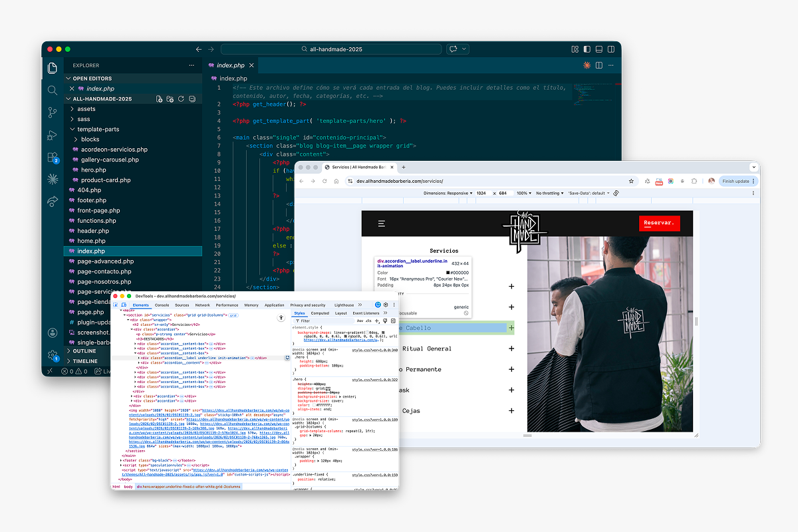Open the VS Code settings gear with badge

(53, 356)
